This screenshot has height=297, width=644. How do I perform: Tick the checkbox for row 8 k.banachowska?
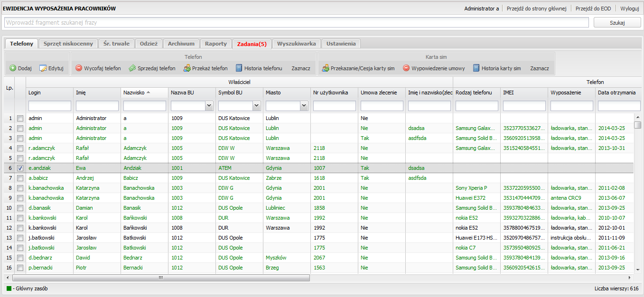20,188
